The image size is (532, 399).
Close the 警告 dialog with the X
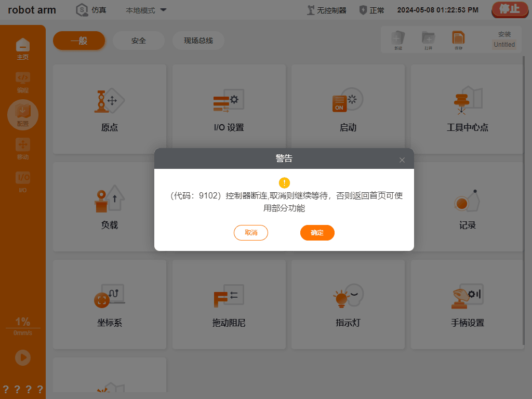coord(402,160)
